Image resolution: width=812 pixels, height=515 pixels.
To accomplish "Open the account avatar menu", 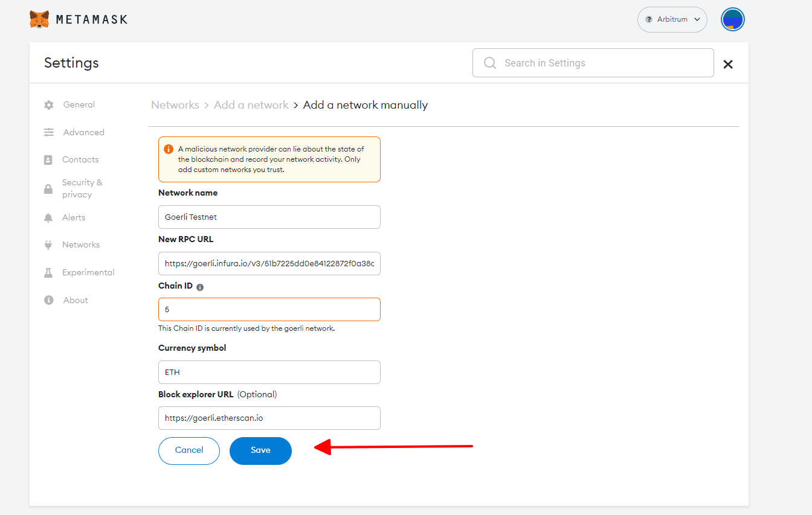I will tap(733, 19).
